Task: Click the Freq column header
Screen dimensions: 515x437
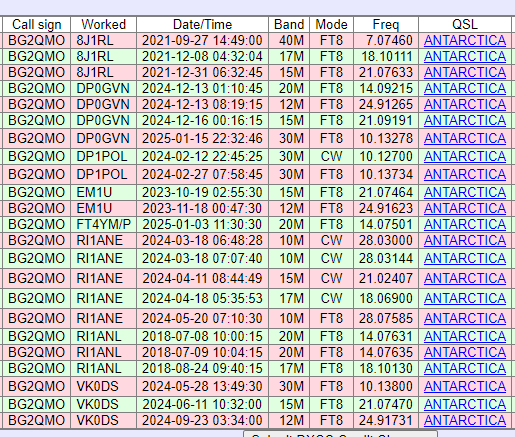Action: point(386,25)
